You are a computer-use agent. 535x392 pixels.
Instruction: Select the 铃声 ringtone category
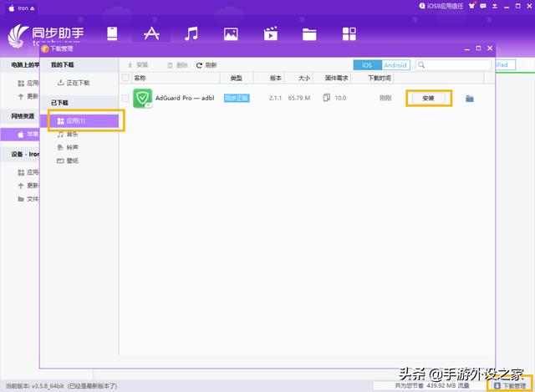(x=68, y=147)
